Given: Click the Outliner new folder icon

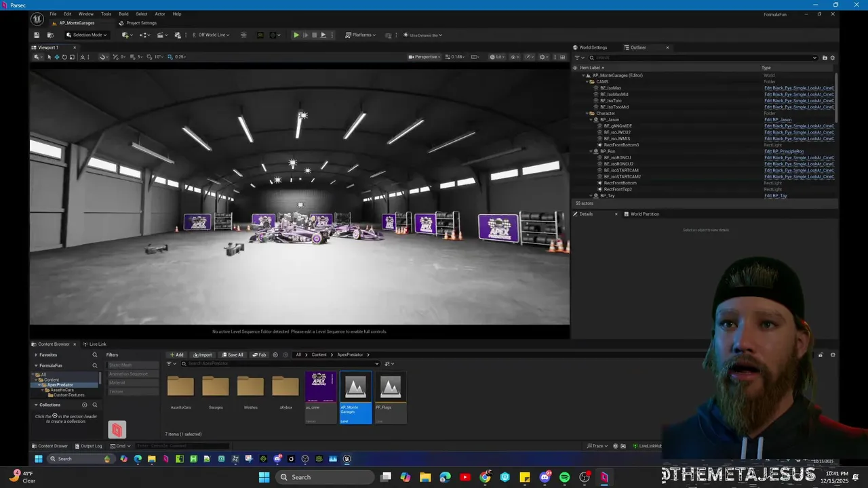Looking at the screenshot, I should [825, 58].
